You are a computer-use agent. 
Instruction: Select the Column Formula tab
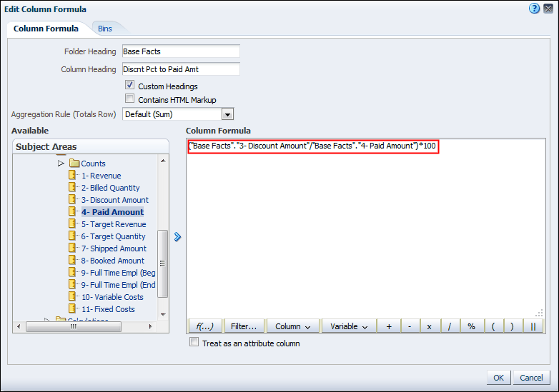click(x=46, y=29)
